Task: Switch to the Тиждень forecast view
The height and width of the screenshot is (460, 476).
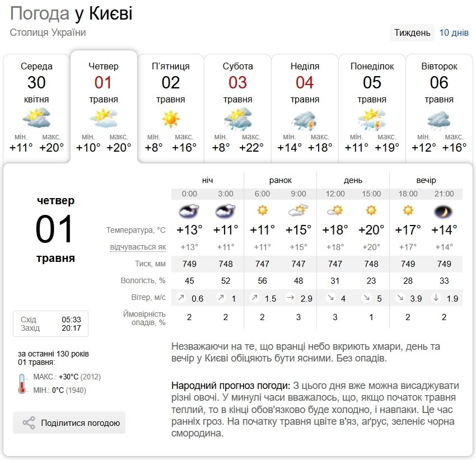Action: pos(412,32)
